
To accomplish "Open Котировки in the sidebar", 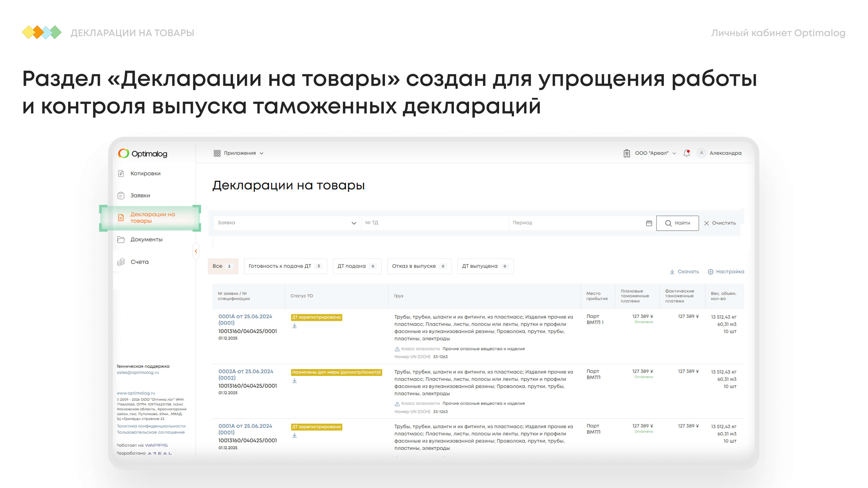I will tap(145, 174).
